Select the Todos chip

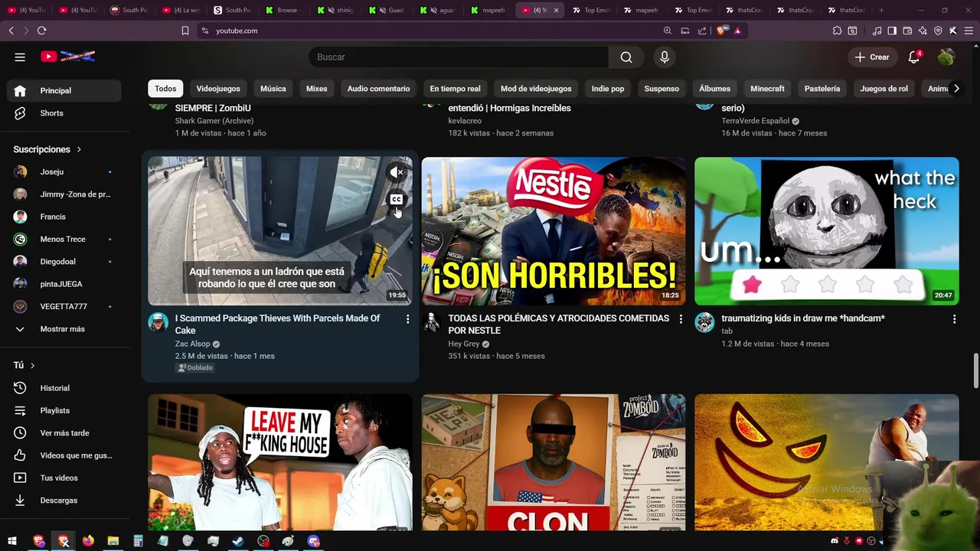(x=165, y=89)
